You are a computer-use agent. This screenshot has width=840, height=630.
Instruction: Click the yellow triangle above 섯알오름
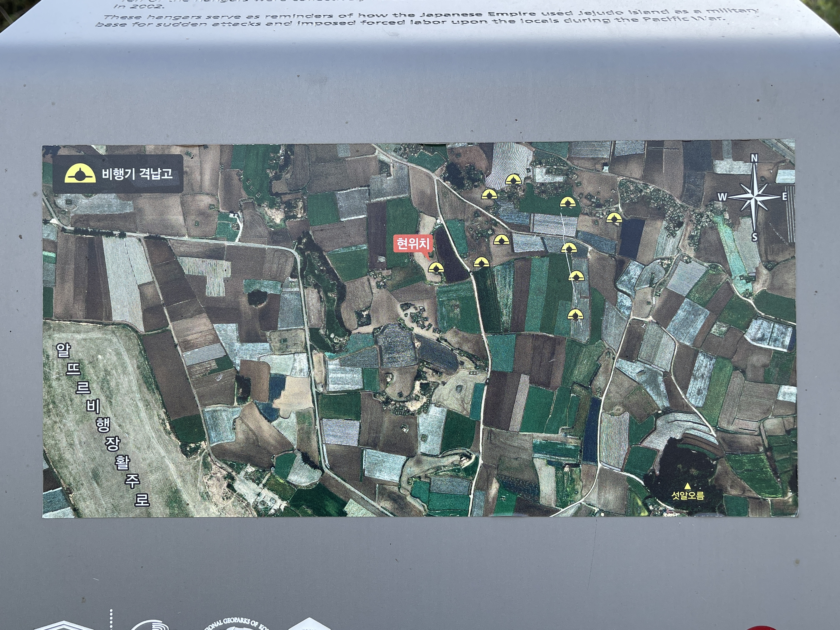(687, 486)
